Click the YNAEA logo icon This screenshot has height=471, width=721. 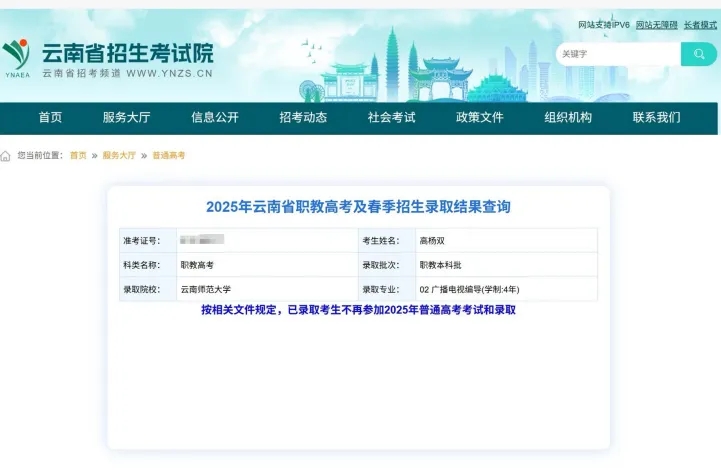click(x=17, y=57)
